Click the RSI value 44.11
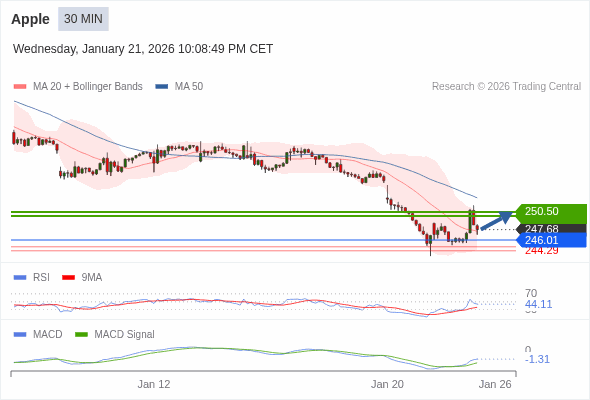 click(x=538, y=304)
